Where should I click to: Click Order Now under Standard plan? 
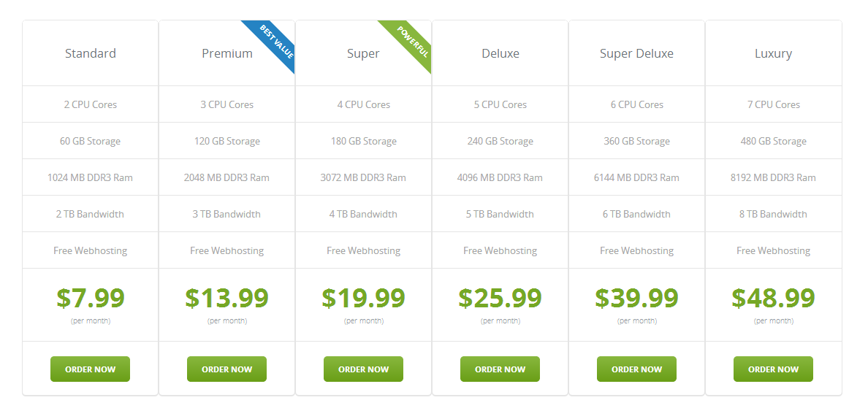coord(90,369)
